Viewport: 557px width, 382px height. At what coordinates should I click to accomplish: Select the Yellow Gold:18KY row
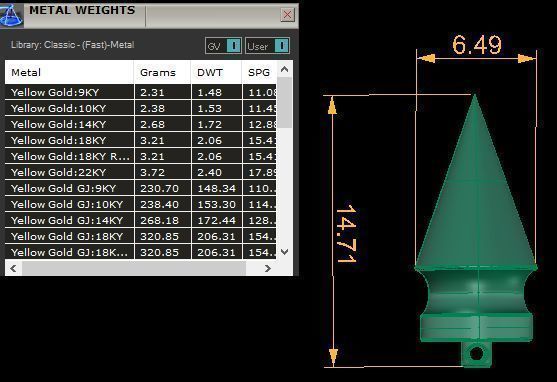point(141,140)
